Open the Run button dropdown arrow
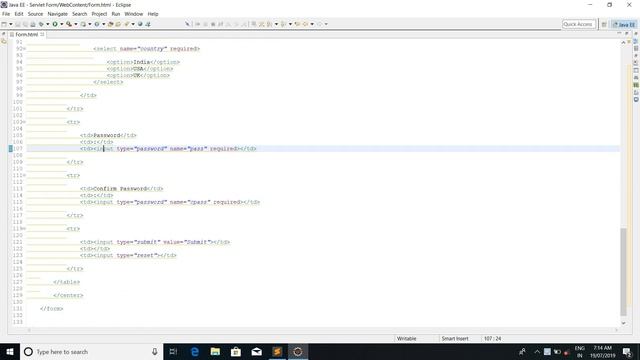 click(x=62, y=24)
